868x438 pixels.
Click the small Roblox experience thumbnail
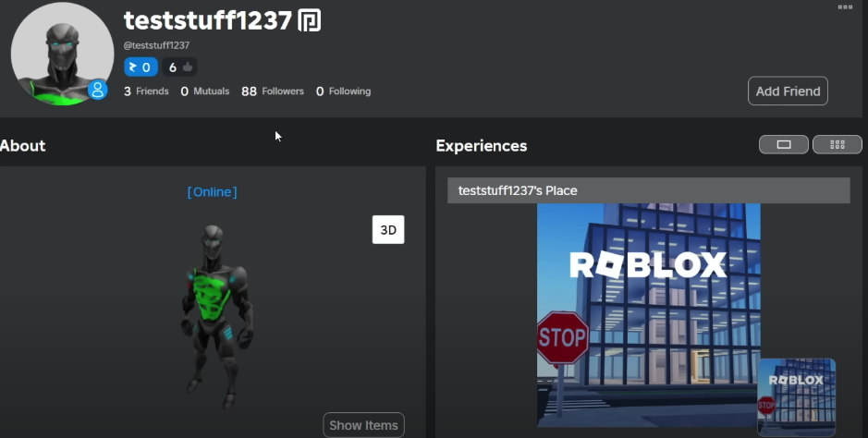click(796, 397)
